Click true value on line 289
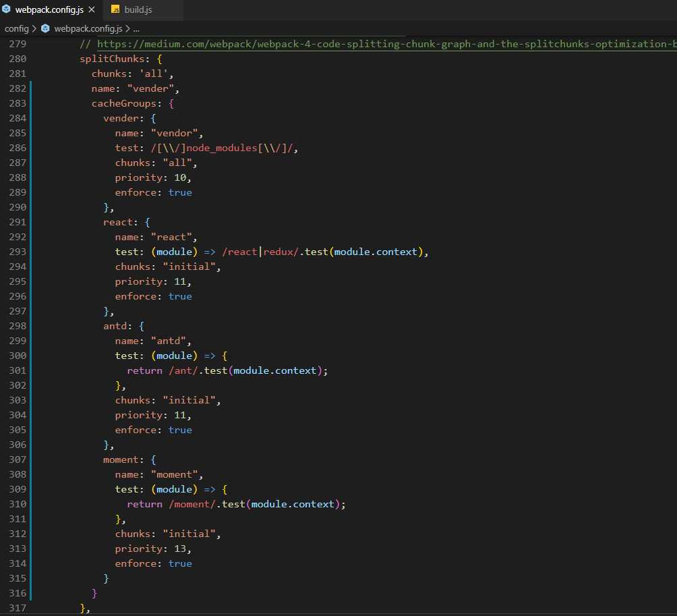This screenshot has height=616, width=677. tap(180, 193)
